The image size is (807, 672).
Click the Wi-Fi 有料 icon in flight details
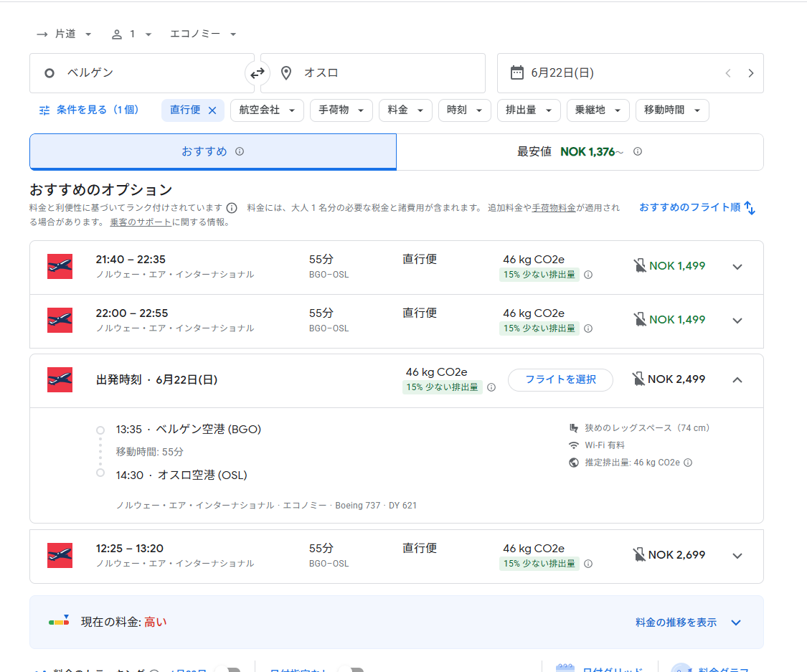pos(575,445)
